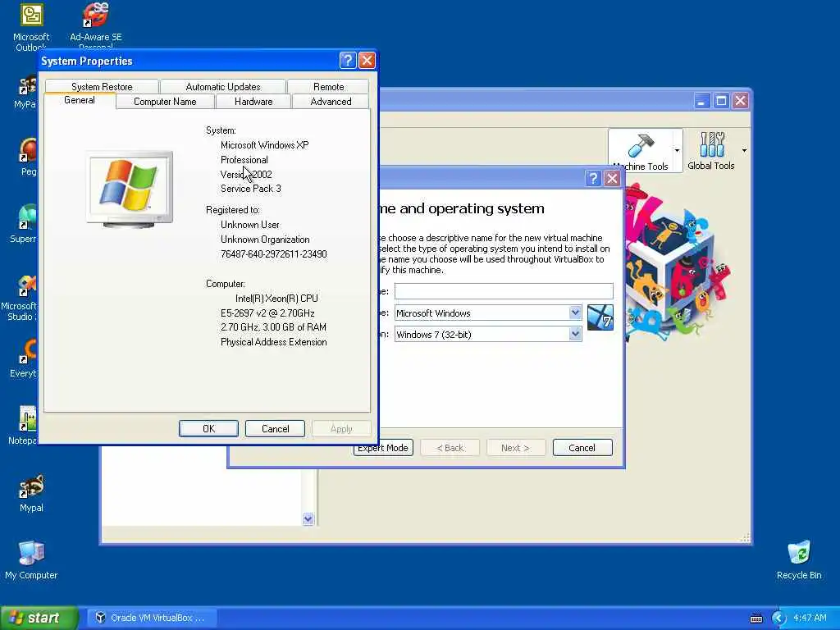Click Cancel in the VM wizard
The height and width of the screenshot is (630, 840).
[582, 447]
